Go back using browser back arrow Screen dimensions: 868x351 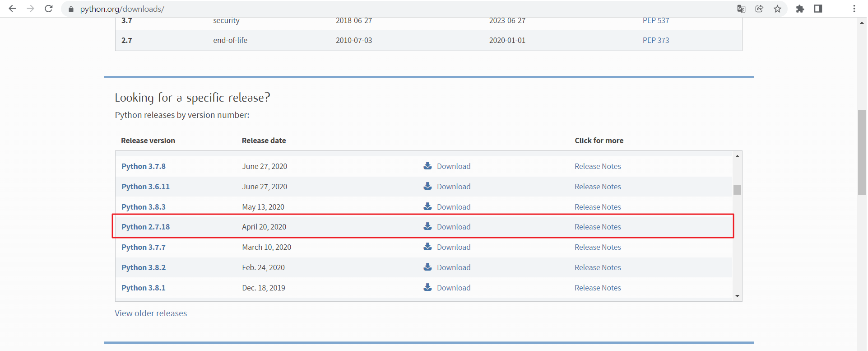12,9
